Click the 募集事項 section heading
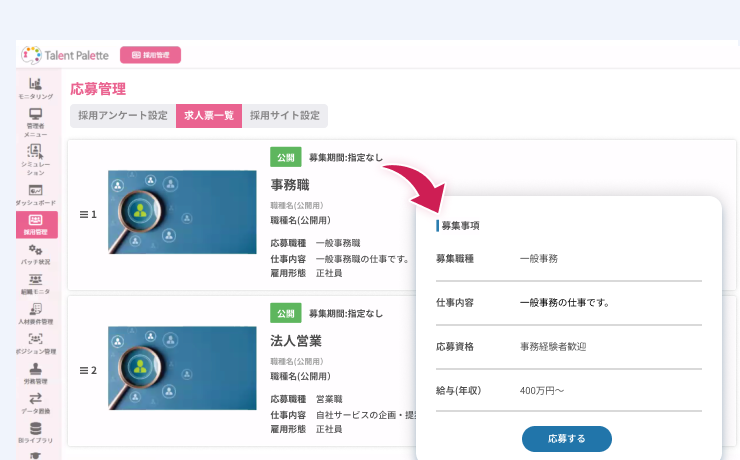The width and height of the screenshot is (740, 460). click(460, 226)
